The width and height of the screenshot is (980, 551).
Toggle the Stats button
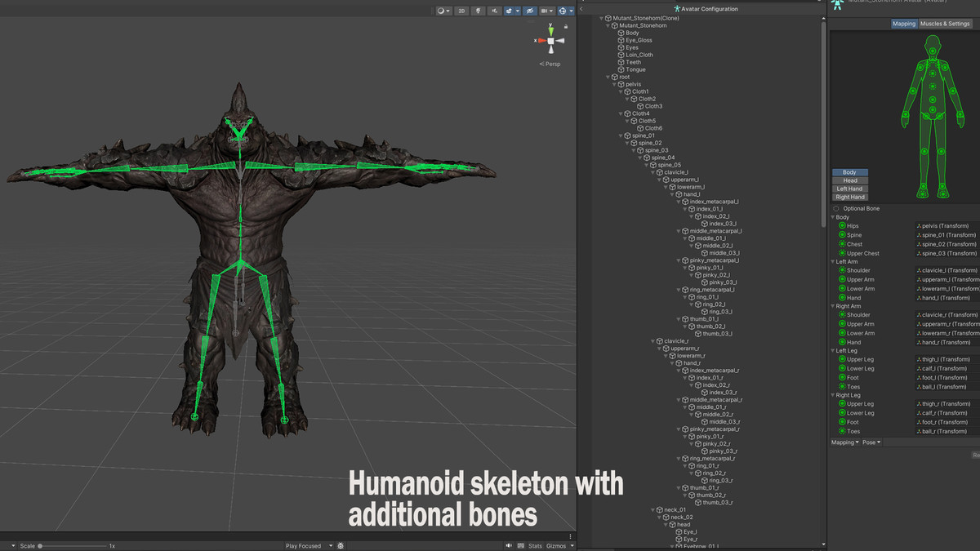(x=535, y=545)
